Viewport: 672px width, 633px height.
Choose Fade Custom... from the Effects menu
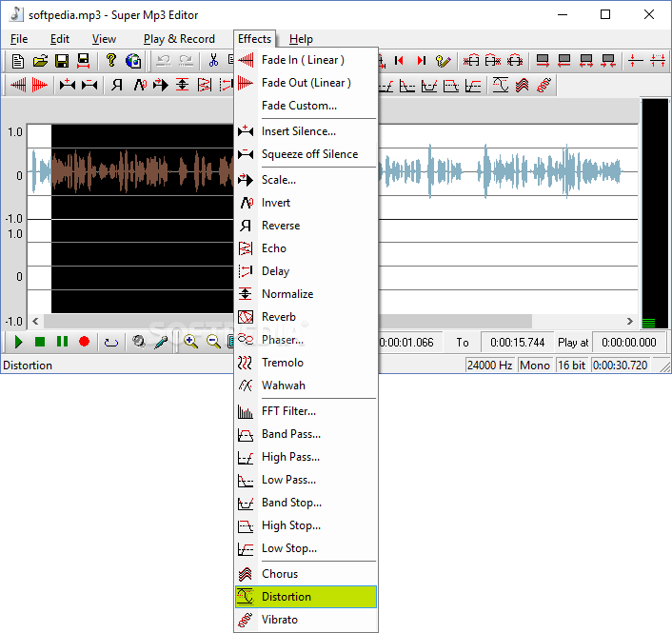pos(306,106)
